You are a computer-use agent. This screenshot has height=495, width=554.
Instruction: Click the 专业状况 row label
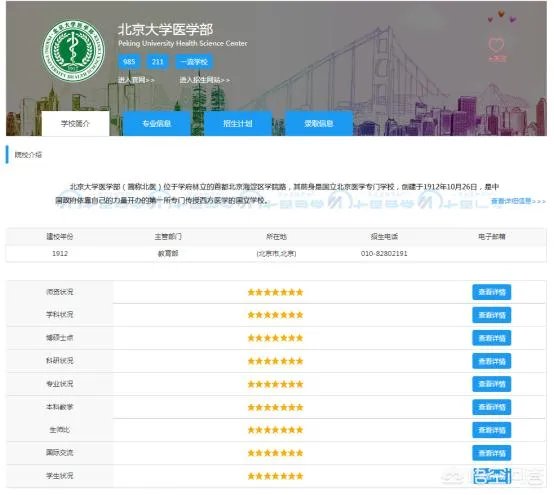tap(60, 384)
